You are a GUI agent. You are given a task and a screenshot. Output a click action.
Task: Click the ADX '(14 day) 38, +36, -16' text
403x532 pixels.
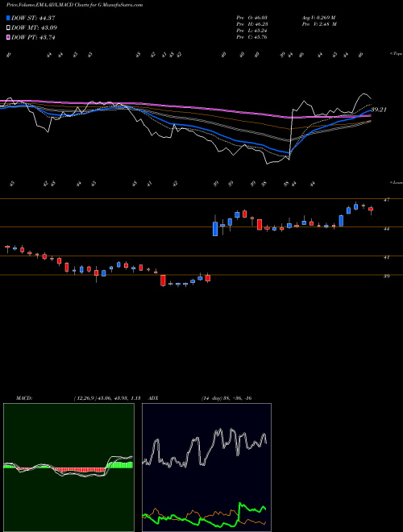tap(226, 398)
